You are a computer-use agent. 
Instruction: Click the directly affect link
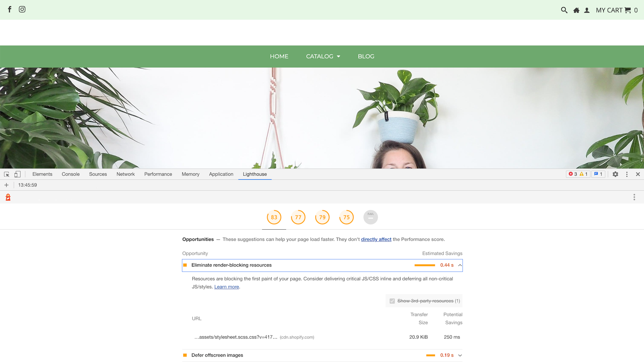(x=376, y=239)
